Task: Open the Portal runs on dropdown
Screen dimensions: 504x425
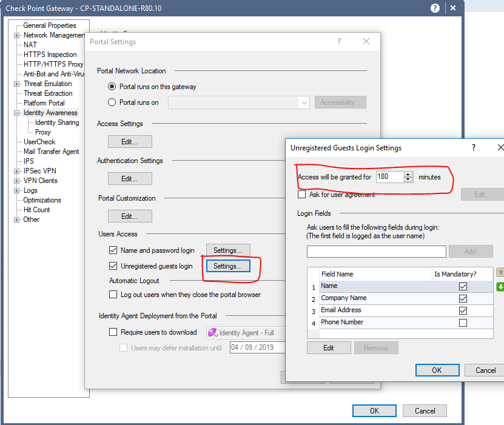Action: tap(304, 102)
